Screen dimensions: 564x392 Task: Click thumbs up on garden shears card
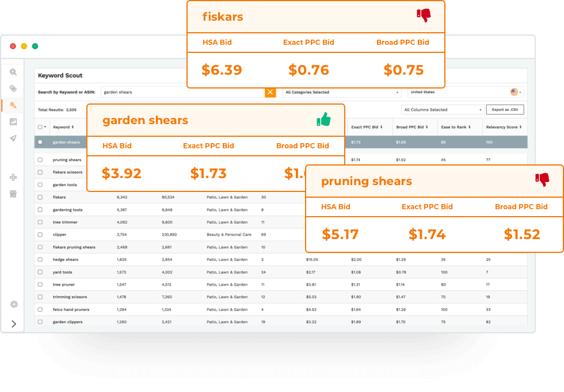point(323,120)
